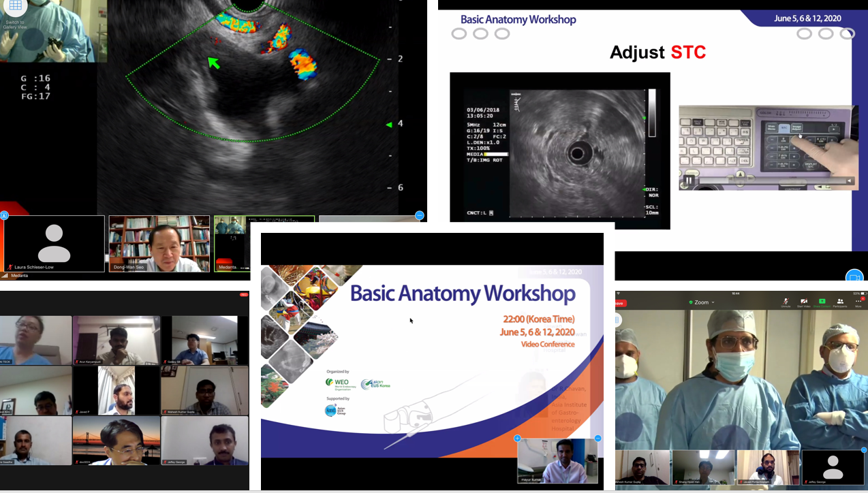Click the Switch to Gallery View icon
Viewport: 868px width, 493px height.
15,7
